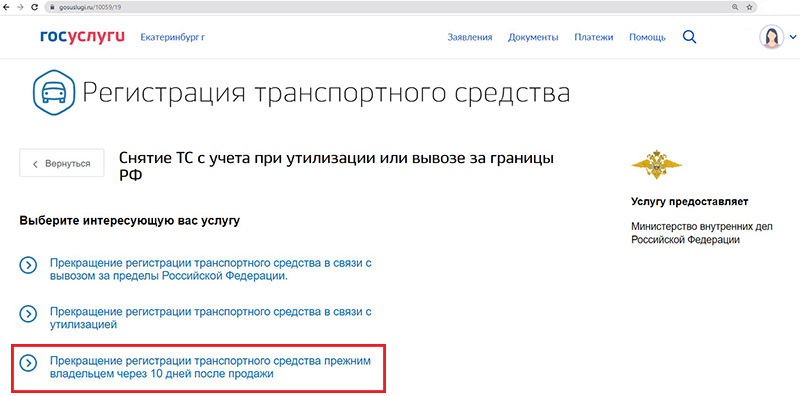Change the location Екатеринбург г

(x=172, y=37)
